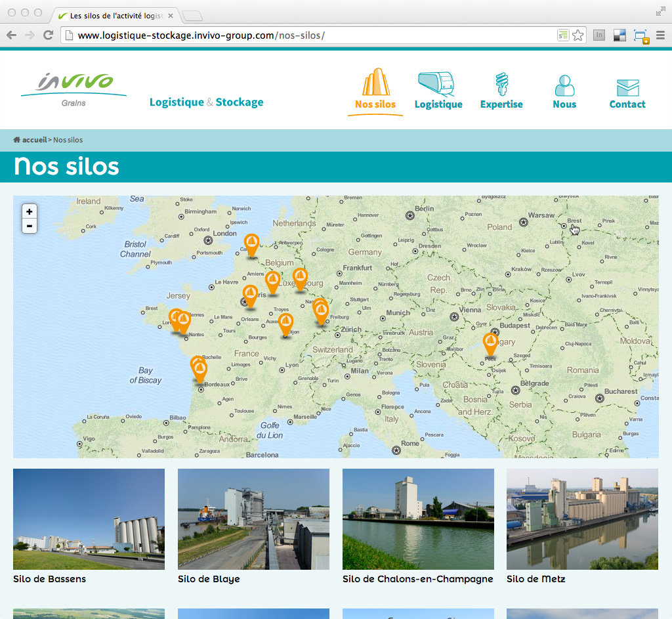Image resolution: width=672 pixels, height=619 pixels.
Task: Open the Contact envelope menu item
Action: pos(627,94)
